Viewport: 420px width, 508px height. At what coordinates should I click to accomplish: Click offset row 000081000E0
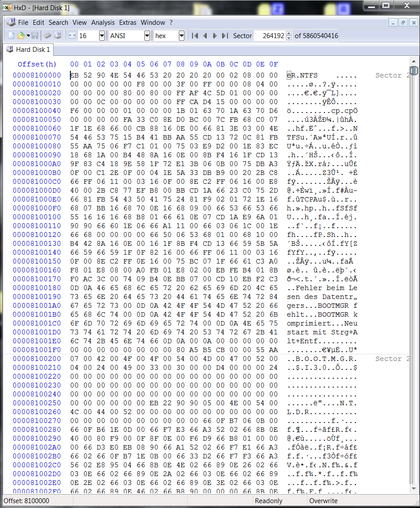coord(37,199)
